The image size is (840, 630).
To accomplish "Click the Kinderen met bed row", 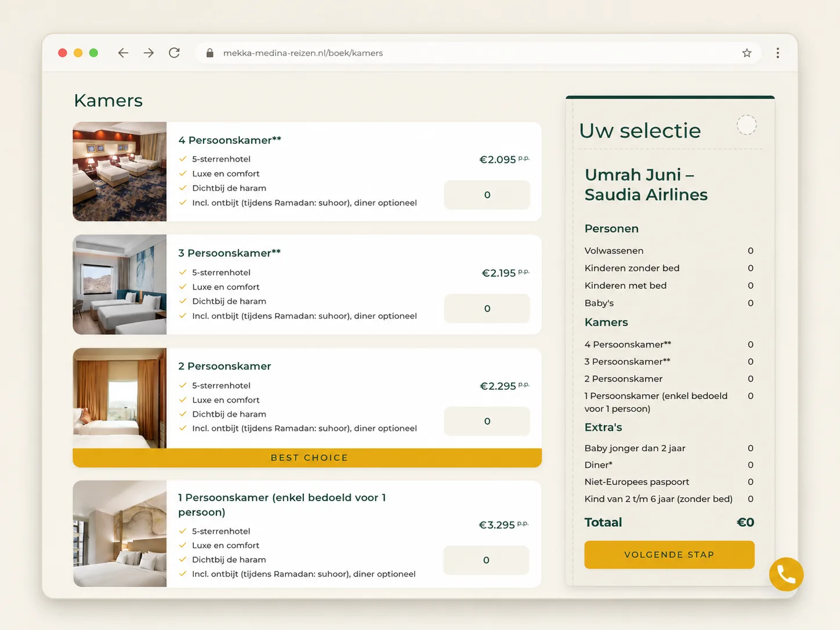I will pos(669,285).
